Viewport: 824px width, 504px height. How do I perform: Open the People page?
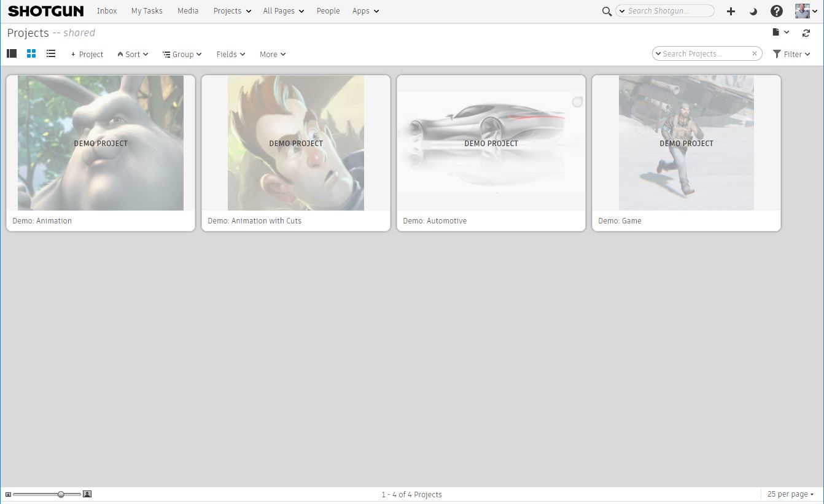328,11
